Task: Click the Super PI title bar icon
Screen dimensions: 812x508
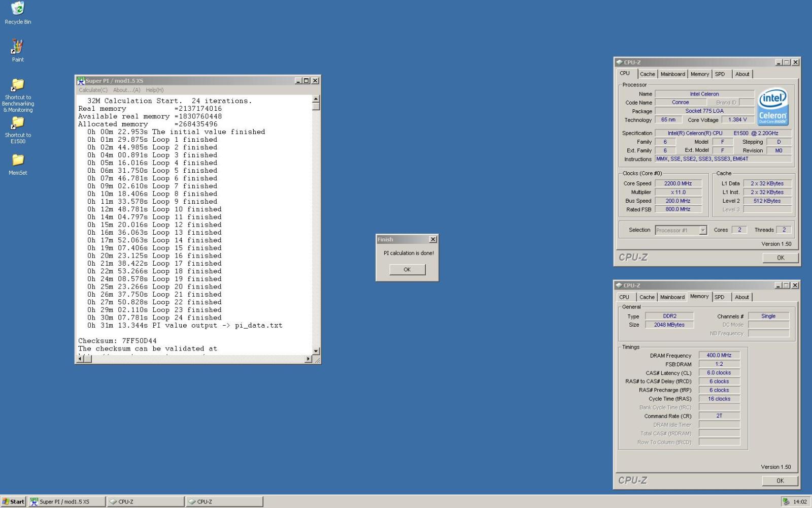Action: pyautogui.click(x=81, y=80)
